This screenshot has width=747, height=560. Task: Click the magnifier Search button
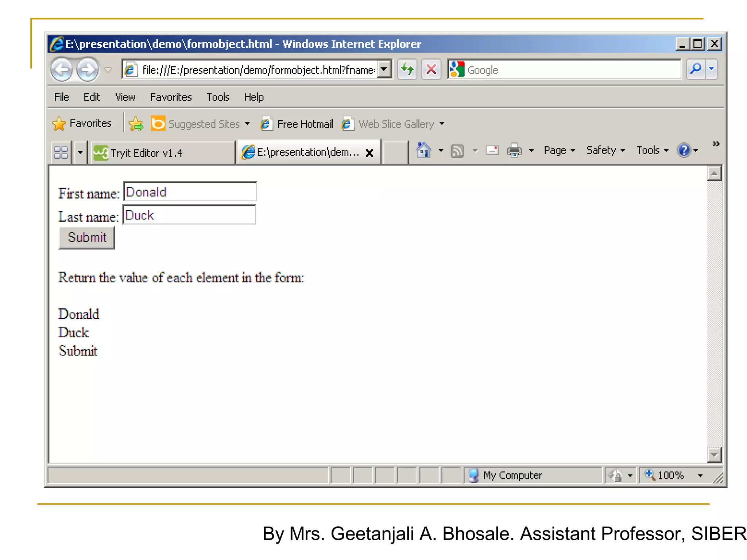pyautogui.click(x=696, y=69)
